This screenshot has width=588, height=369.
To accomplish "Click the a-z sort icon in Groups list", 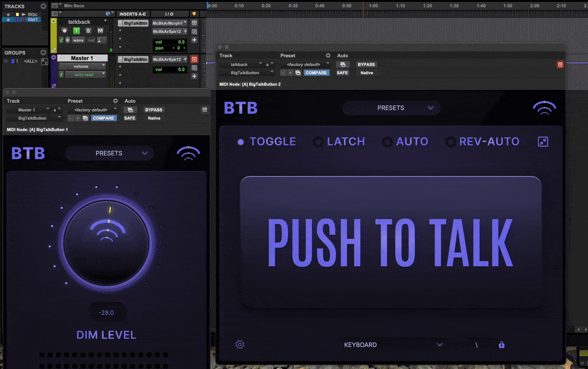I will point(45,61).
